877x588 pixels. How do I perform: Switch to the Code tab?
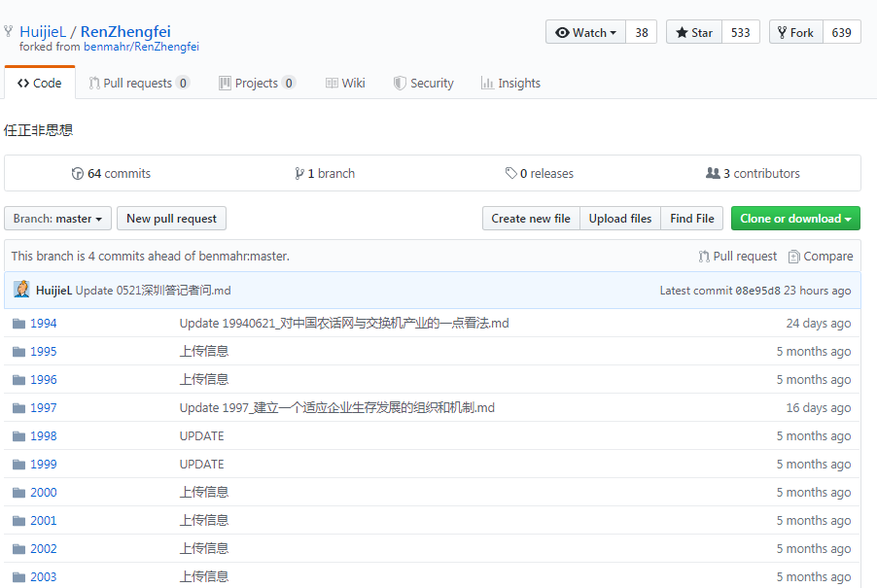point(40,84)
